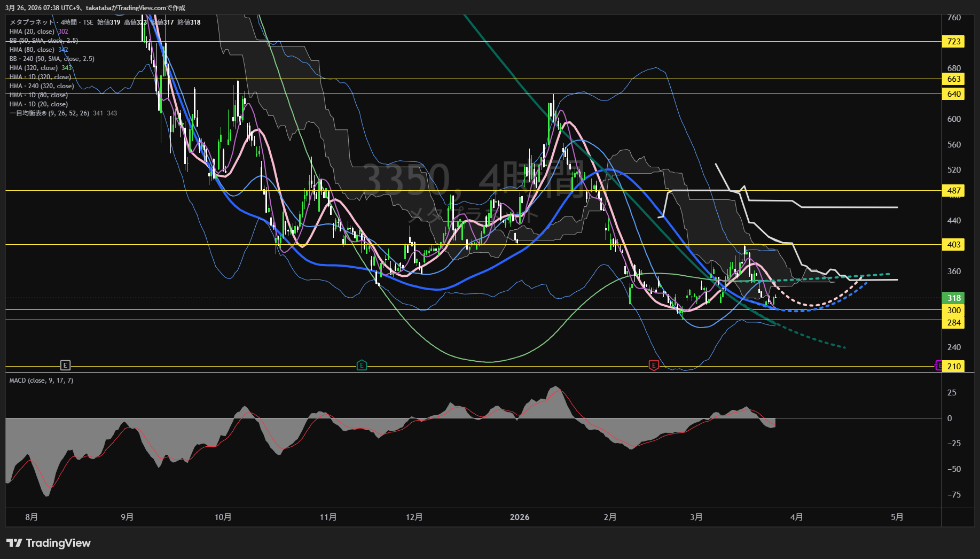The image size is (980, 559).
Task: Click the purple marker beside 210 label
Action: point(938,366)
